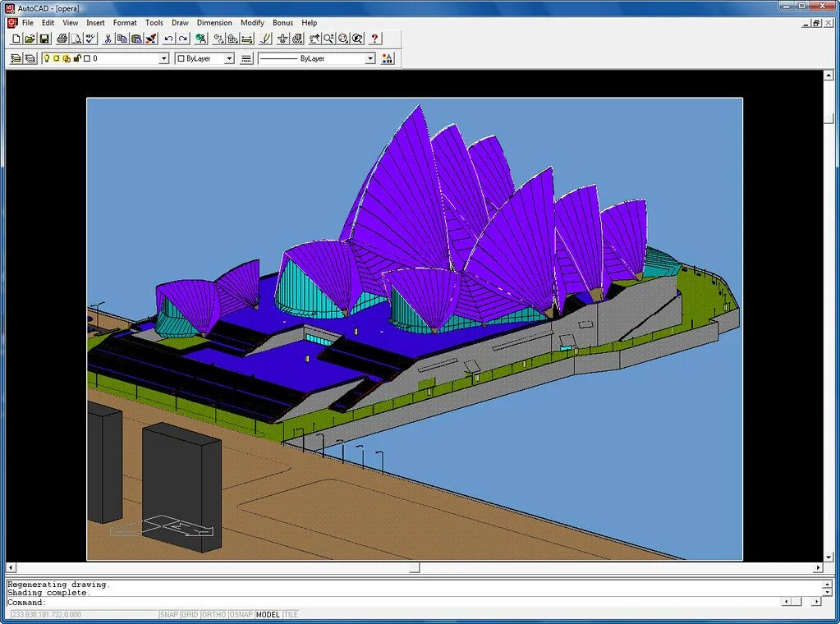Image resolution: width=840 pixels, height=624 pixels.
Task: Click the ByLayer color swatch
Action: (x=180, y=57)
